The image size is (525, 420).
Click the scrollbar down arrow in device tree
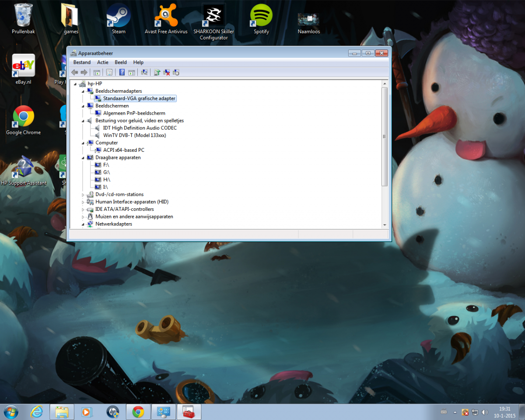click(x=385, y=225)
